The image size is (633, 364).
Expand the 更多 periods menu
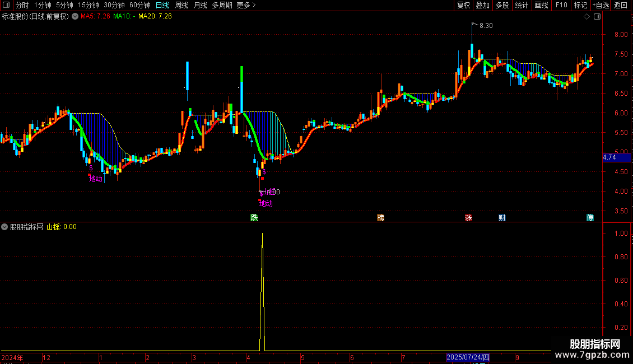tap(246, 5)
